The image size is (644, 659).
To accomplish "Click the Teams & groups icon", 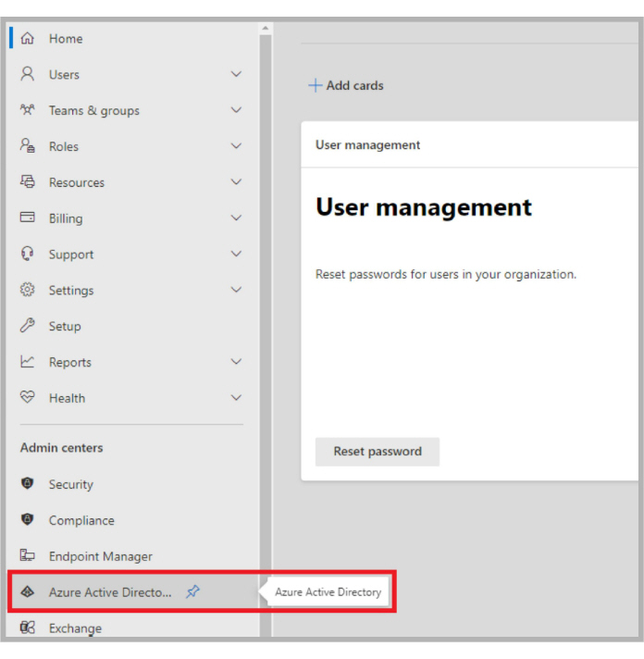I will pyautogui.click(x=28, y=110).
